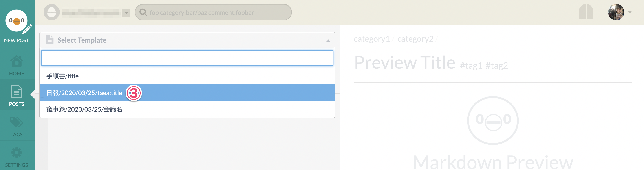Open the user avatar menu arrow
644x170 pixels.
[629, 12]
